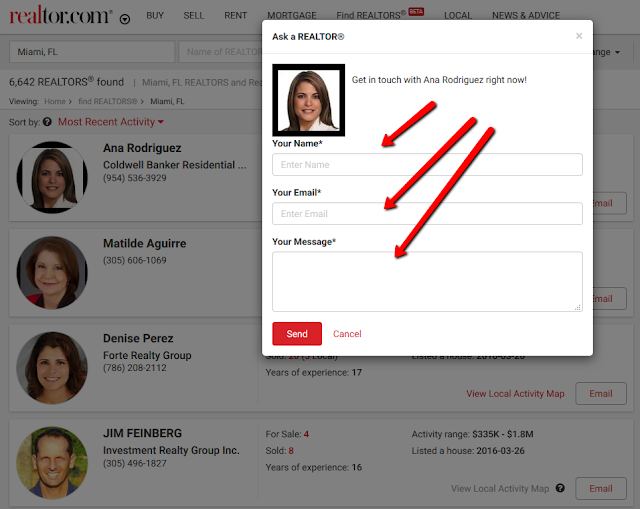Open the RENT menu
Screen dimensions: 640x509
click(236, 16)
